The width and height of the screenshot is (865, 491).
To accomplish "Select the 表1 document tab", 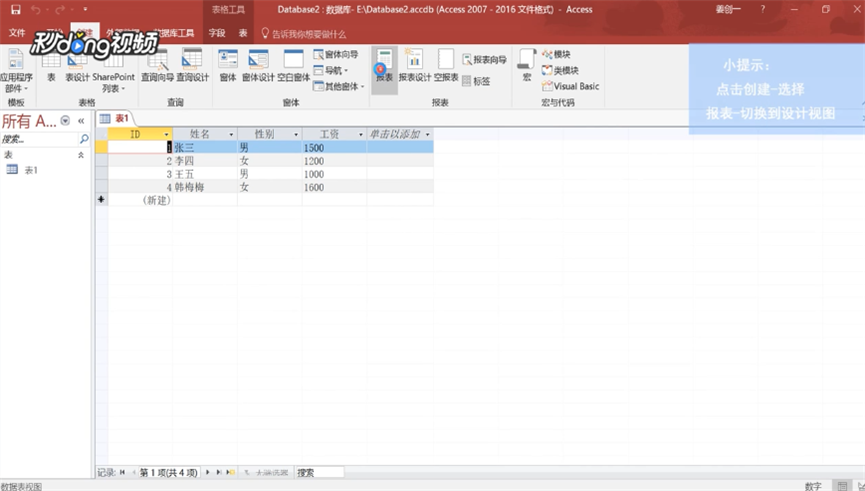I will click(115, 119).
